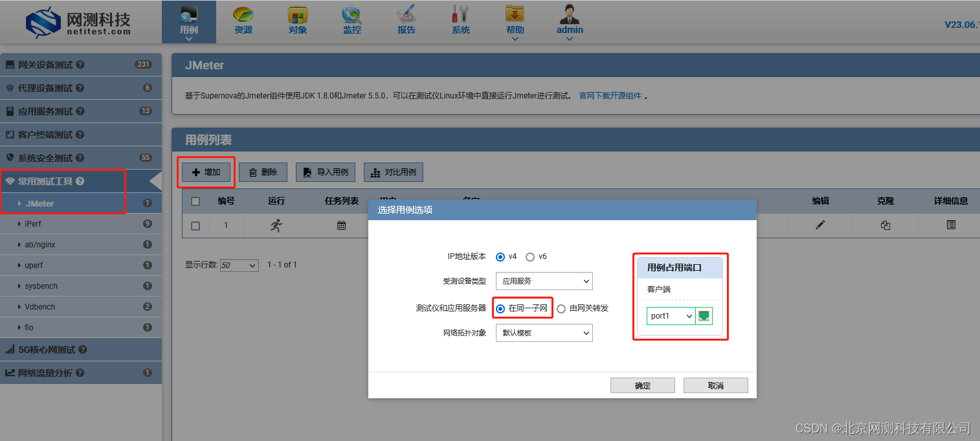Cancel the dialog with 取消

point(716,385)
